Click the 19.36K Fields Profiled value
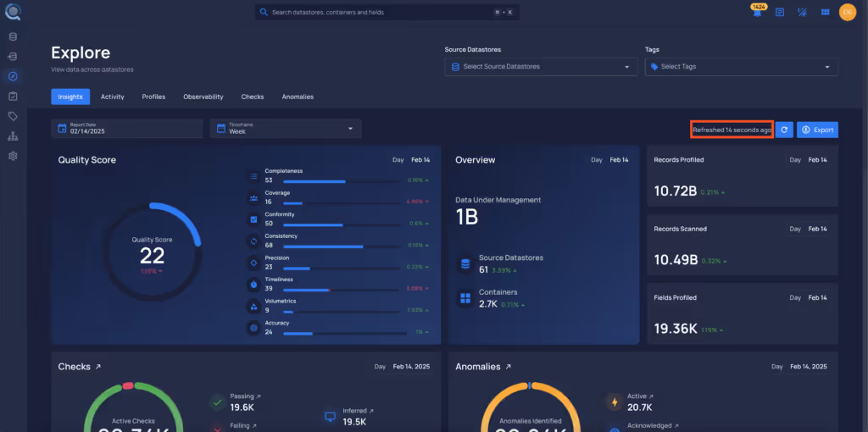868x432 pixels. [x=676, y=329]
